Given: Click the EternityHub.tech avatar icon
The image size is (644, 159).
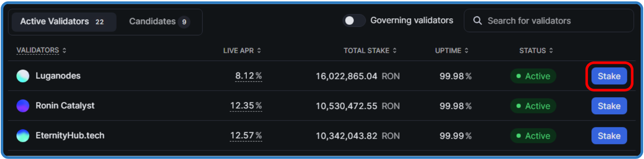Looking at the screenshot, I should (23, 136).
